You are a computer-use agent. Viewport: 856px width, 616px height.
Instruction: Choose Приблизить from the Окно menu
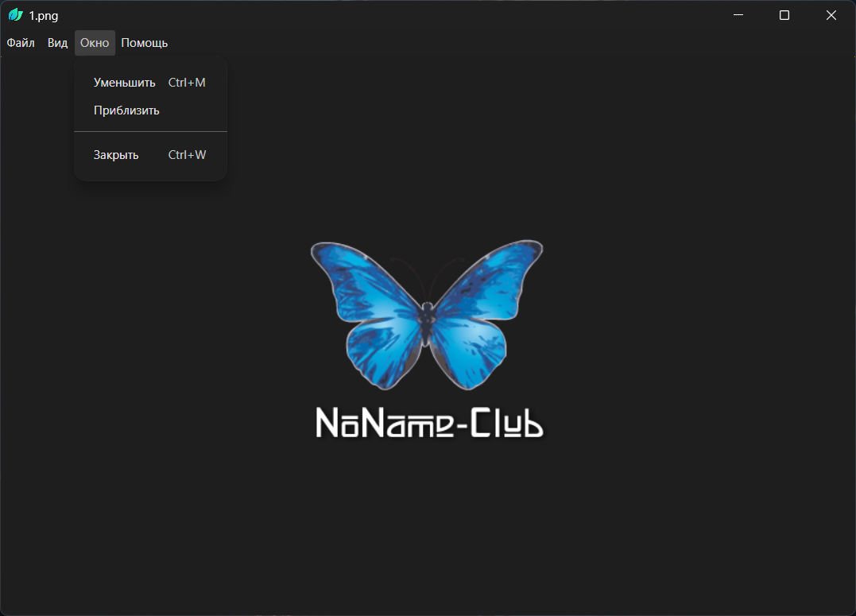pos(150,110)
